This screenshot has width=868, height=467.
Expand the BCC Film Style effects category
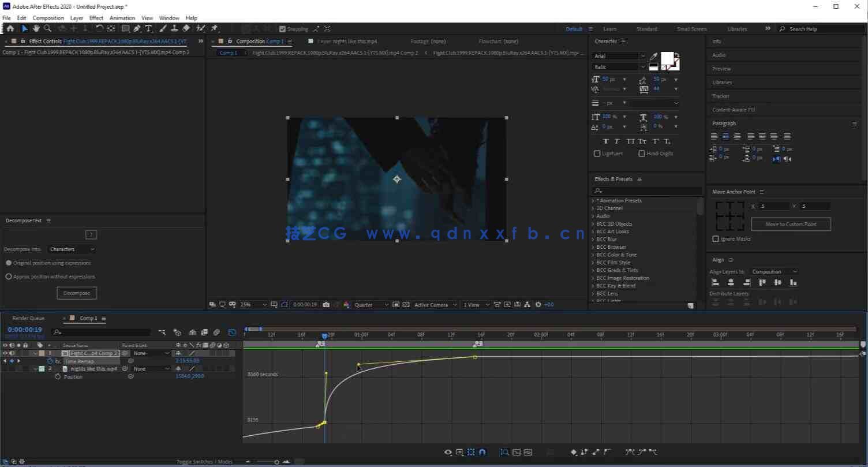tap(593, 263)
